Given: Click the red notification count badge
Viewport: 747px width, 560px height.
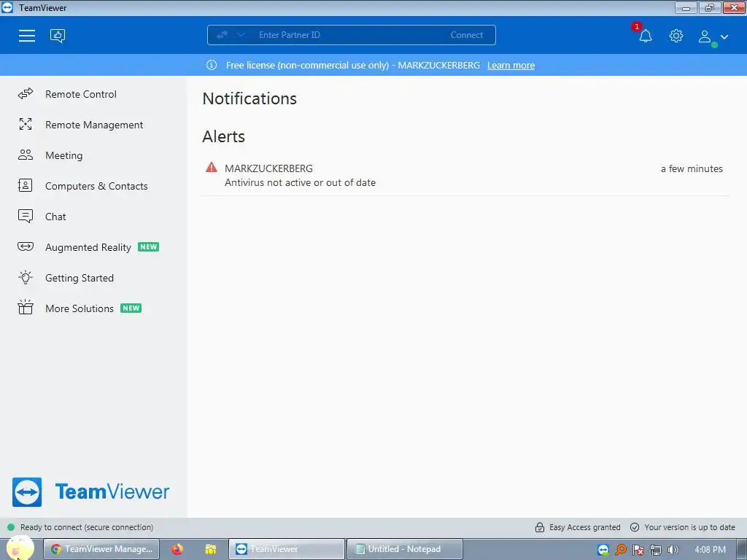Looking at the screenshot, I should [x=636, y=27].
